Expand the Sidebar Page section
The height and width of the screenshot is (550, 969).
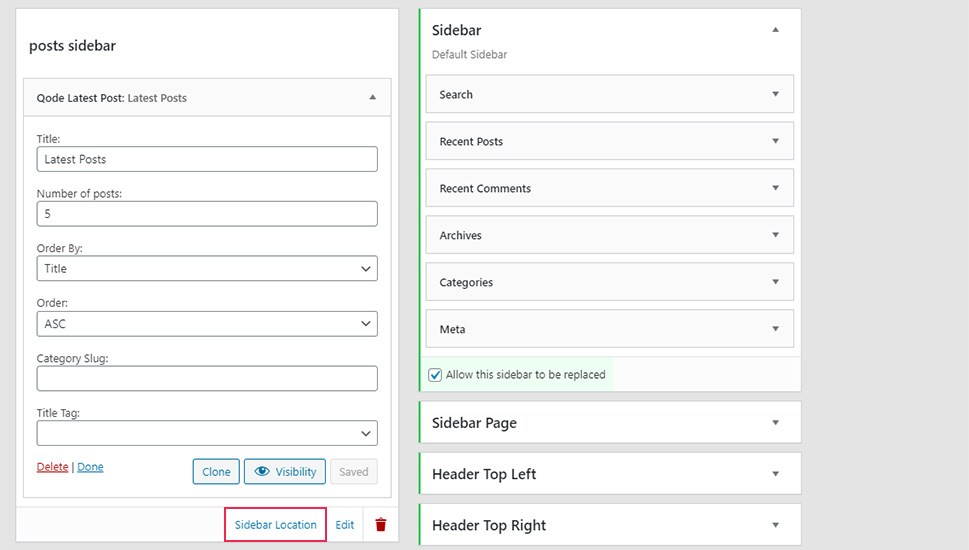click(611, 423)
